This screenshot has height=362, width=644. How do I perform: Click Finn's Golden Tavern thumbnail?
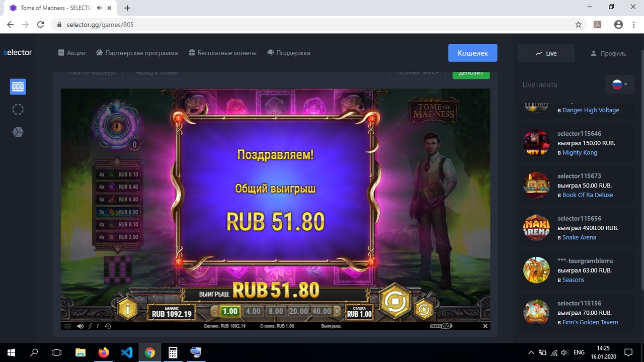536,313
